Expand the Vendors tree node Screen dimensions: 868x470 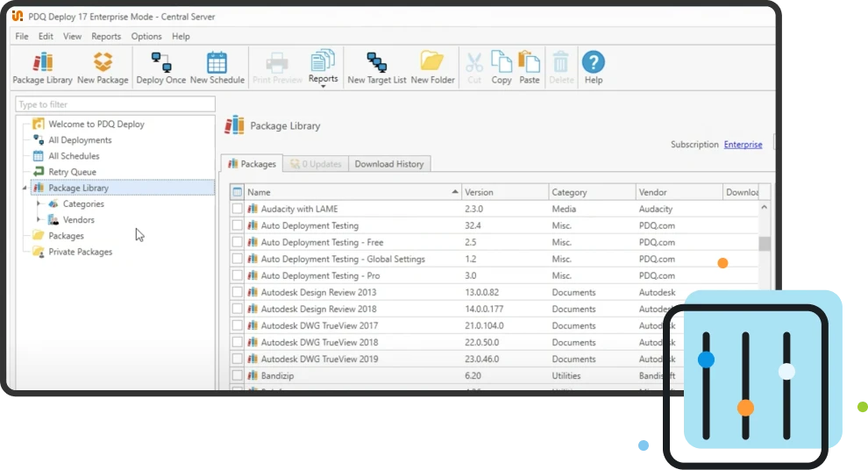(x=39, y=220)
